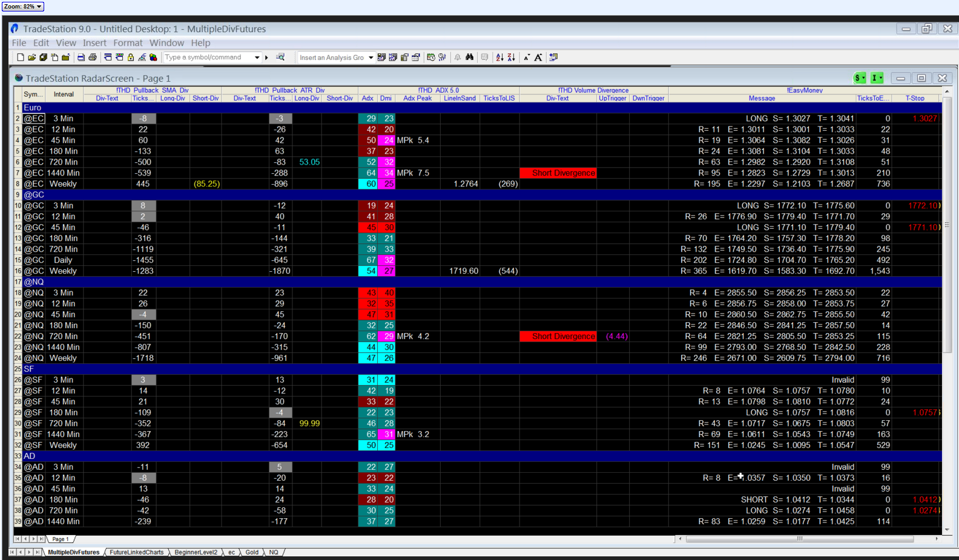
Task: Sort descending with the Z-A icon
Action: tap(511, 58)
